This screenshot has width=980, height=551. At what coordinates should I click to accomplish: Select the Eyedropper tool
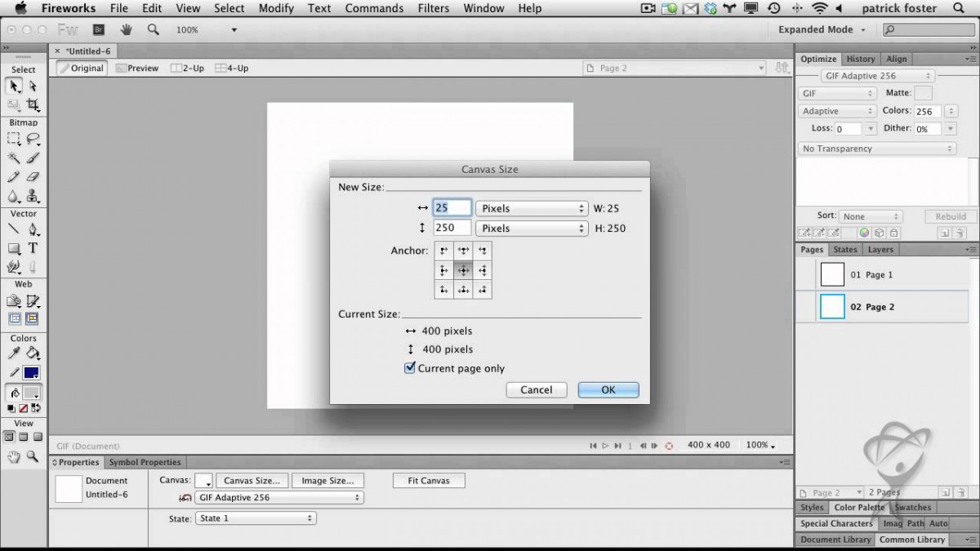15,353
